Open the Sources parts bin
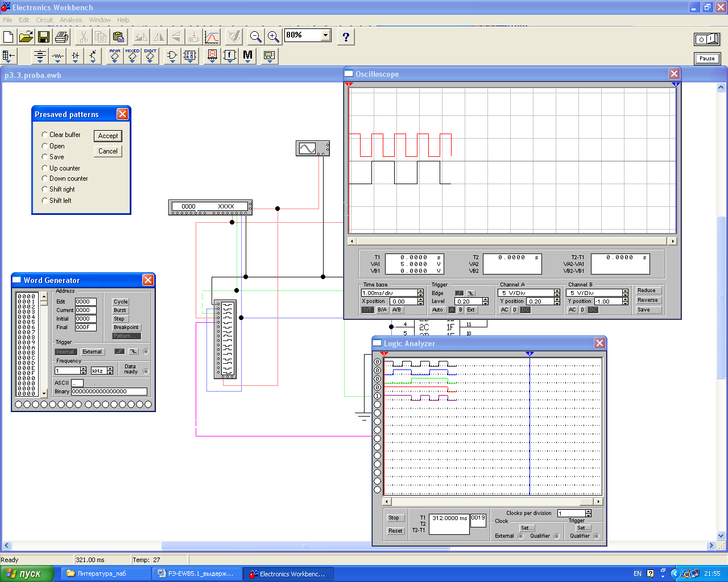 click(x=40, y=56)
